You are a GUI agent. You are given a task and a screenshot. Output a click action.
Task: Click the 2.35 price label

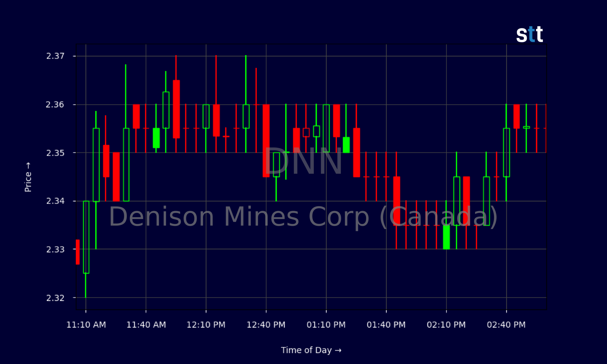(x=55, y=153)
